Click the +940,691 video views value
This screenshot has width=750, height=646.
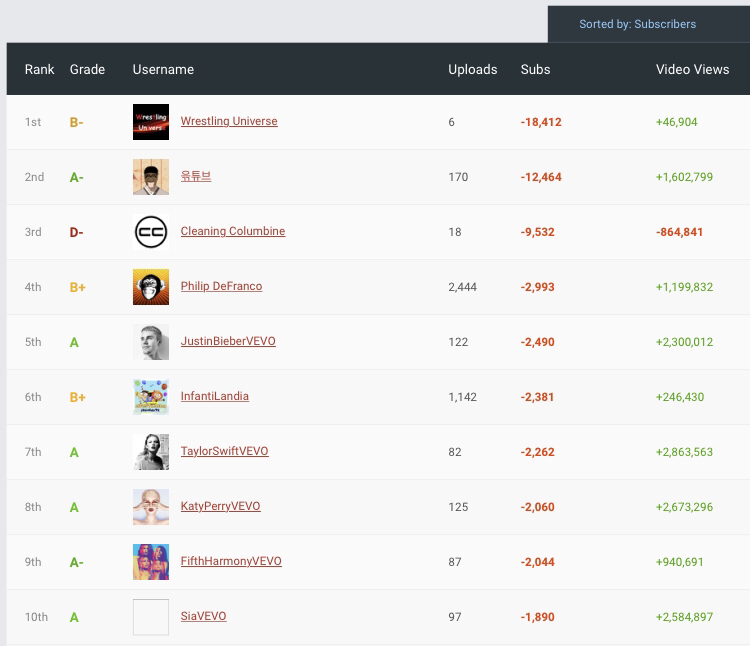pyautogui.click(x=679, y=562)
